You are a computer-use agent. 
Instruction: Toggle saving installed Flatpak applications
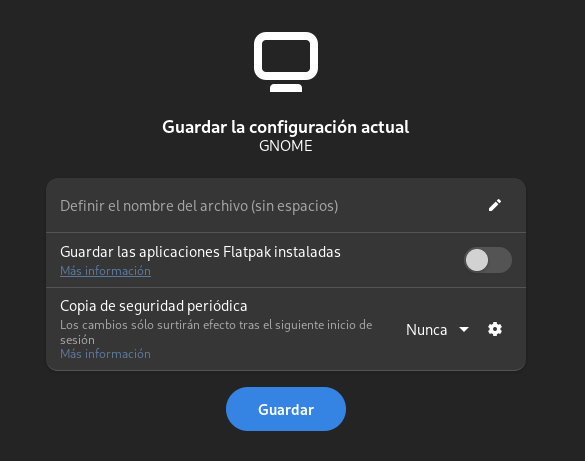tap(488, 260)
